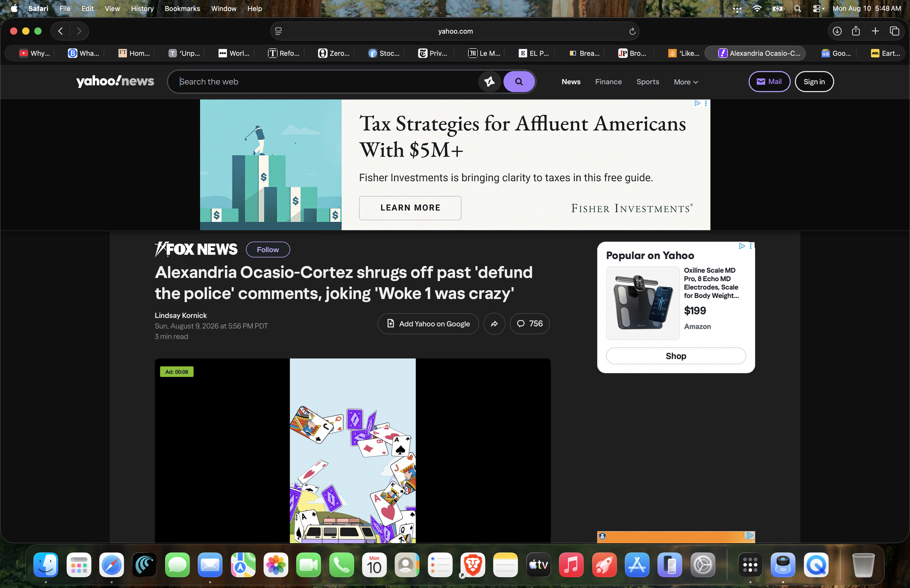Reload the page with the refresh icon

[632, 31]
